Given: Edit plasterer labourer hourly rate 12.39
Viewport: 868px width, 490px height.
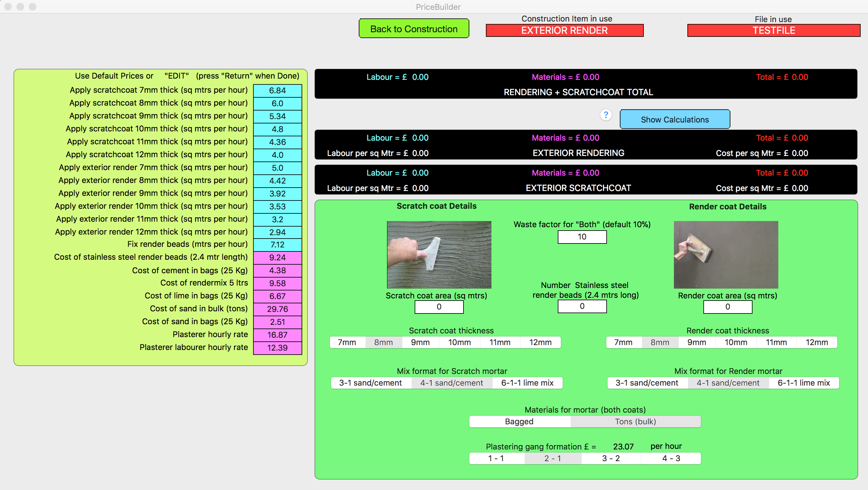Looking at the screenshot, I should pyautogui.click(x=277, y=348).
